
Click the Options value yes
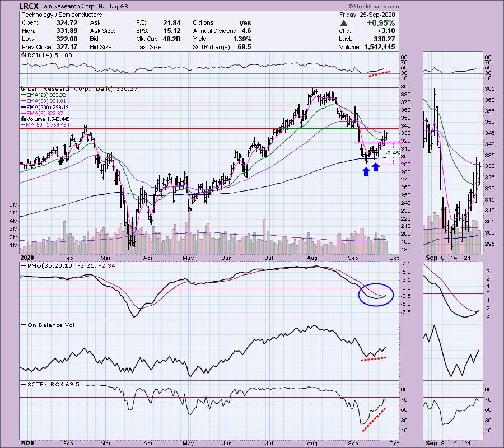245,23
